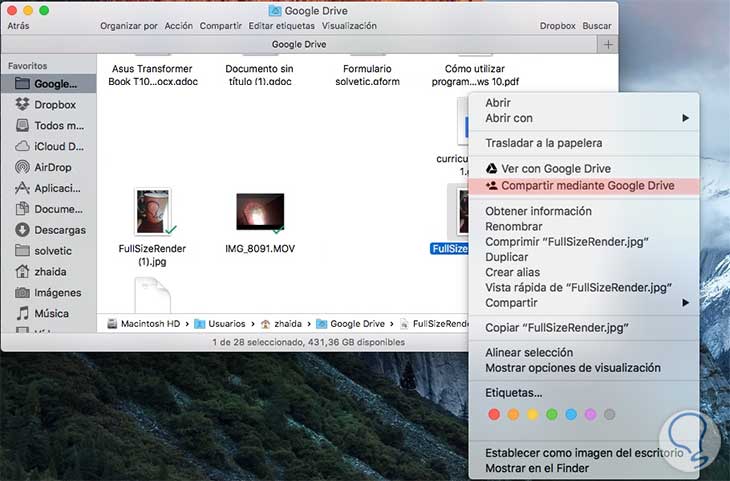Open the Aplicaciones icon in sidebar
The image size is (730, 481).
pyautogui.click(x=22, y=188)
